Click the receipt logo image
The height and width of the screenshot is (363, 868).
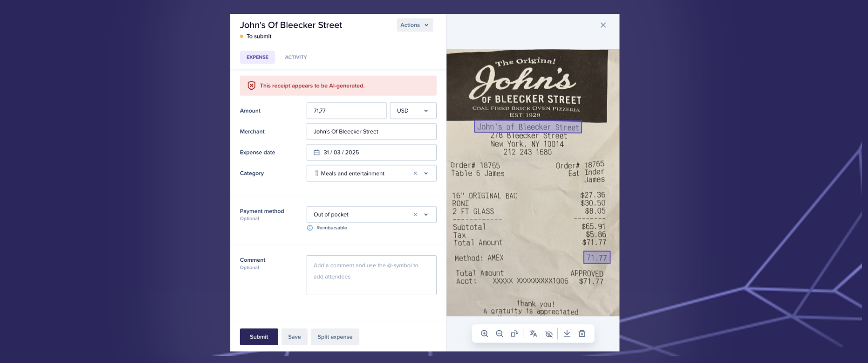point(527,86)
